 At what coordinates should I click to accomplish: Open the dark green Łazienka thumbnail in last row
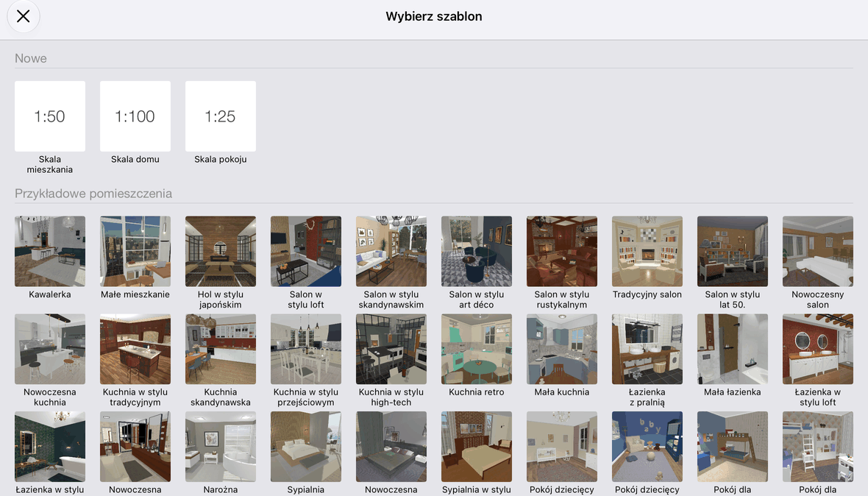pyautogui.click(x=50, y=446)
